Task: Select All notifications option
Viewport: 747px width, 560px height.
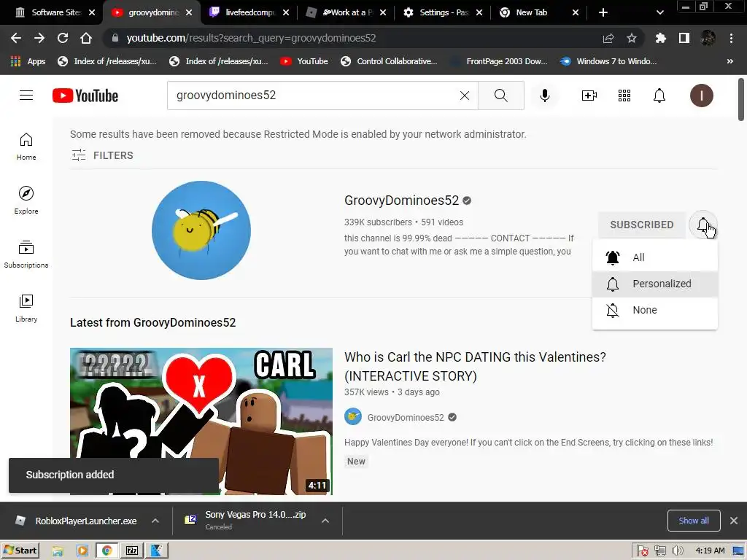Action: [x=654, y=257]
